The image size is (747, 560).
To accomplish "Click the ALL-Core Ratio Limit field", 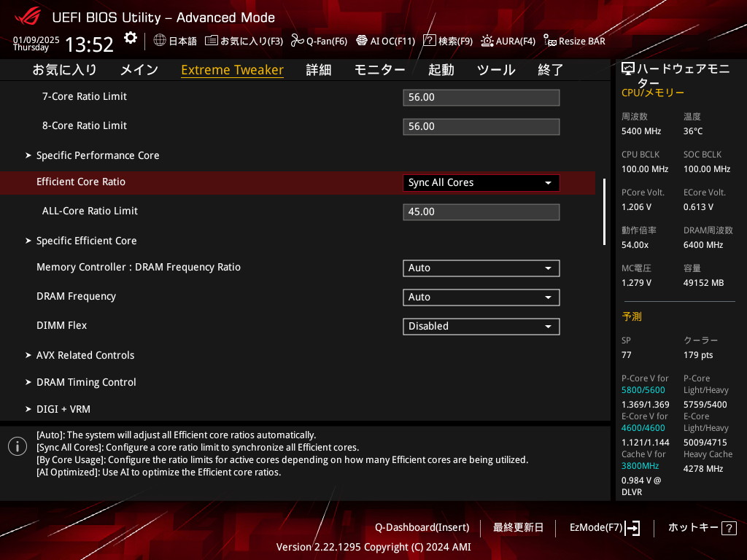I will tap(481, 212).
